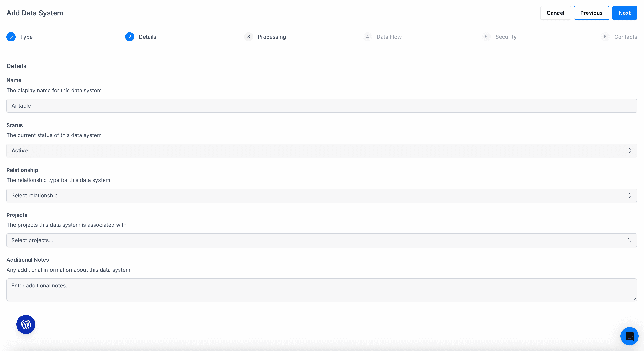Go to the Processing step tab
The image size is (644, 351).
(272, 37)
